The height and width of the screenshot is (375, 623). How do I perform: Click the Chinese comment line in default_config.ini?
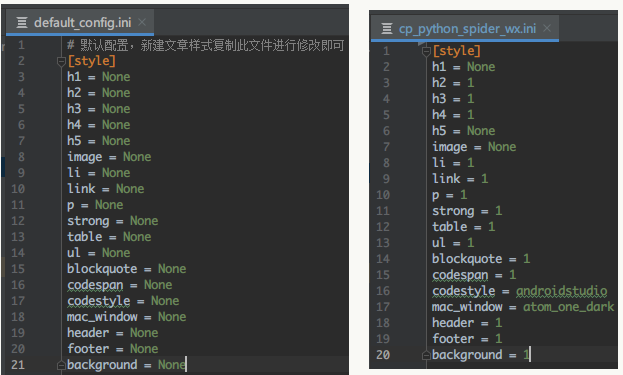205,45
